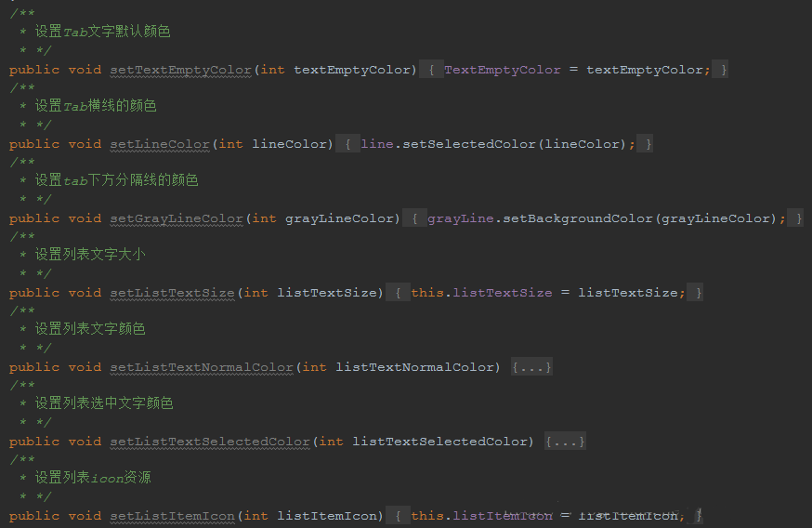Click comment 设置Tab横线的颜色
Image resolution: width=812 pixels, height=528 pixels.
click(x=96, y=106)
